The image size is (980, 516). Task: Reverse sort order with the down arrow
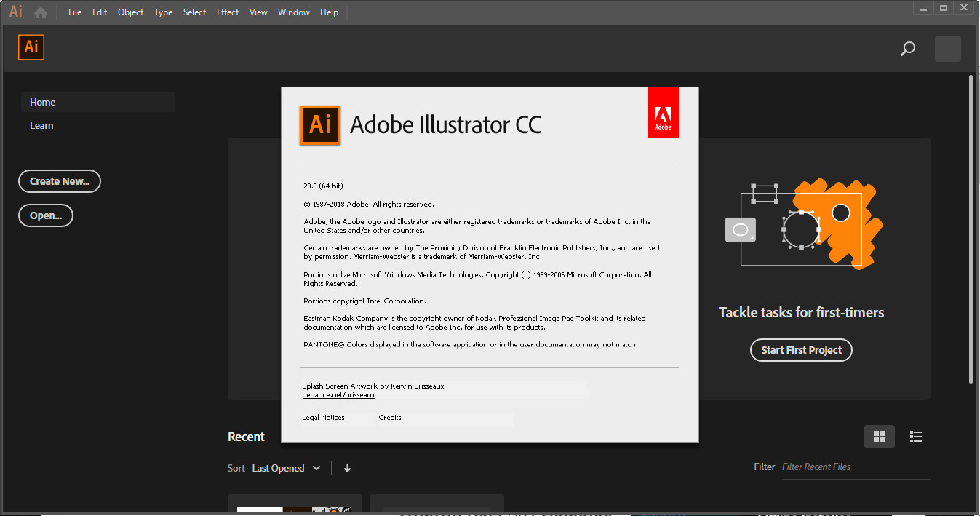tap(347, 468)
